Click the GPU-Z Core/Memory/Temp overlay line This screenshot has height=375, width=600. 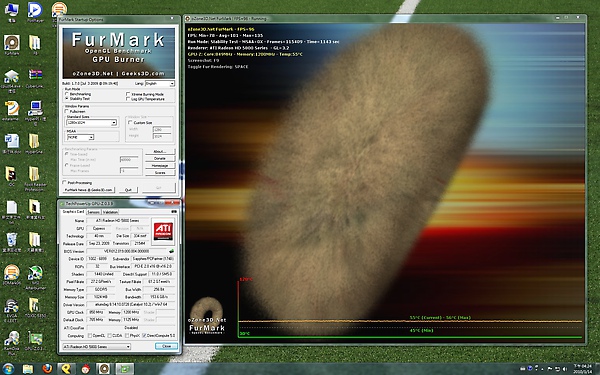point(245,54)
